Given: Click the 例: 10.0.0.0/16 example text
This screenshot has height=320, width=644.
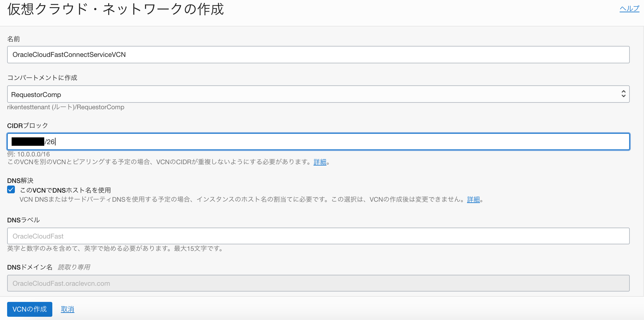Looking at the screenshot, I should pos(28,154).
